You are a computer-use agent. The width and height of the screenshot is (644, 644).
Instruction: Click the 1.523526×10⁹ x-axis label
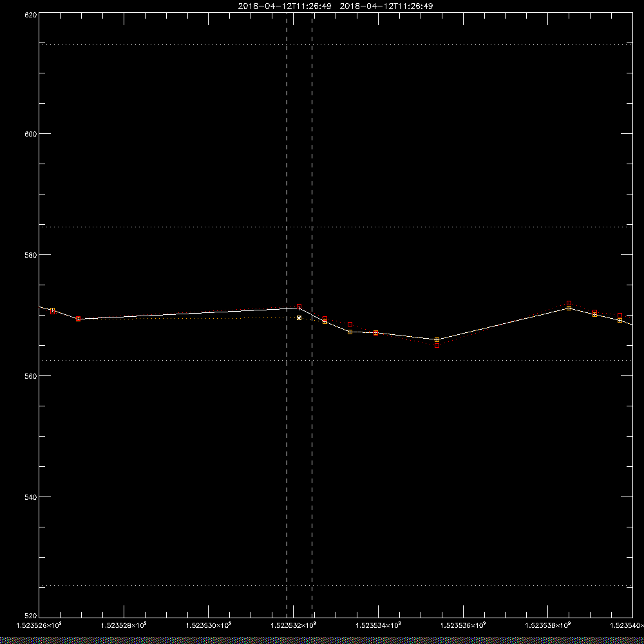point(39,625)
